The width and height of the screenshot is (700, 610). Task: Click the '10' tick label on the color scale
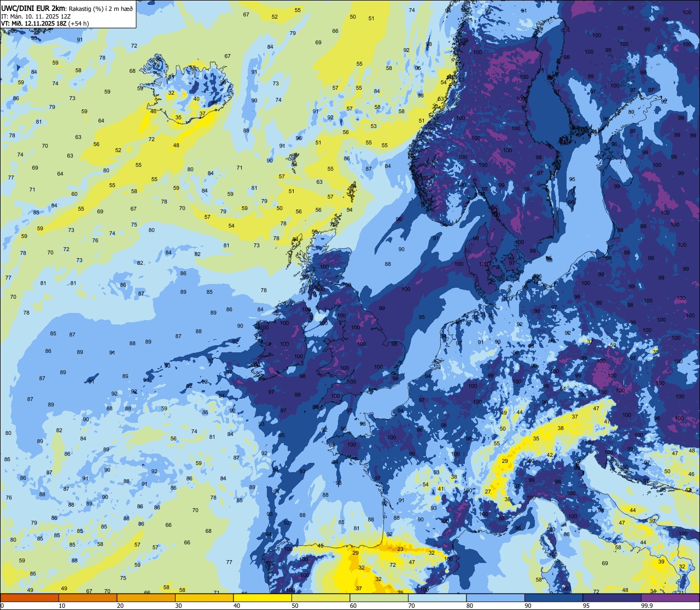(x=62, y=606)
